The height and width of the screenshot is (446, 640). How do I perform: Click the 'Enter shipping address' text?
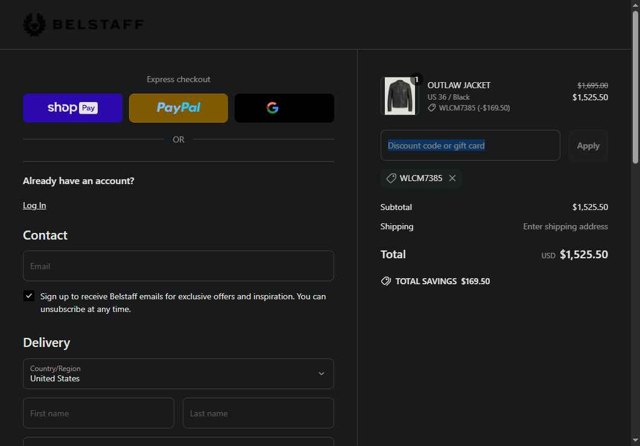[565, 226]
